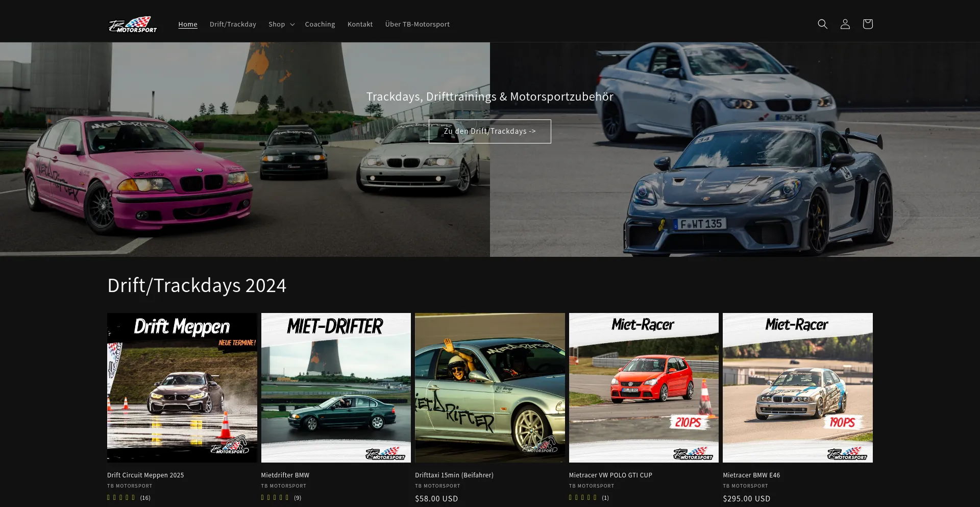
Task: Open Mietracer VW POLO GTI CUP link
Action: (x=610, y=475)
